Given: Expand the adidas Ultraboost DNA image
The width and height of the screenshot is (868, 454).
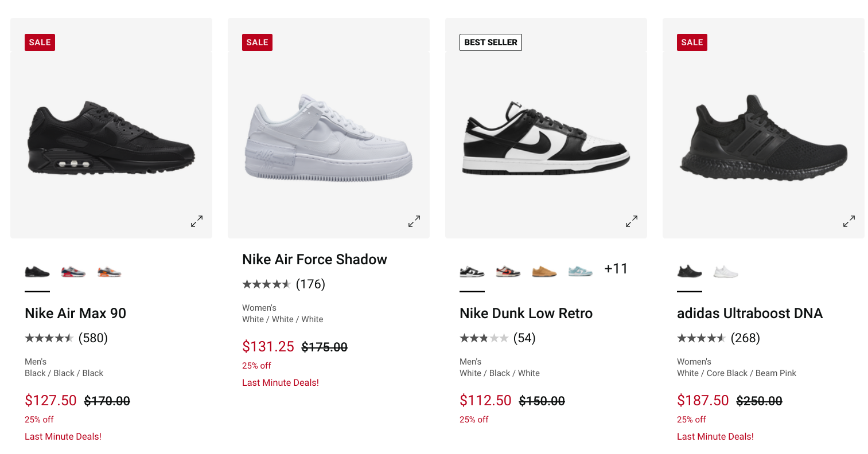Looking at the screenshot, I should pyautogui.click(x=849, y=221).
